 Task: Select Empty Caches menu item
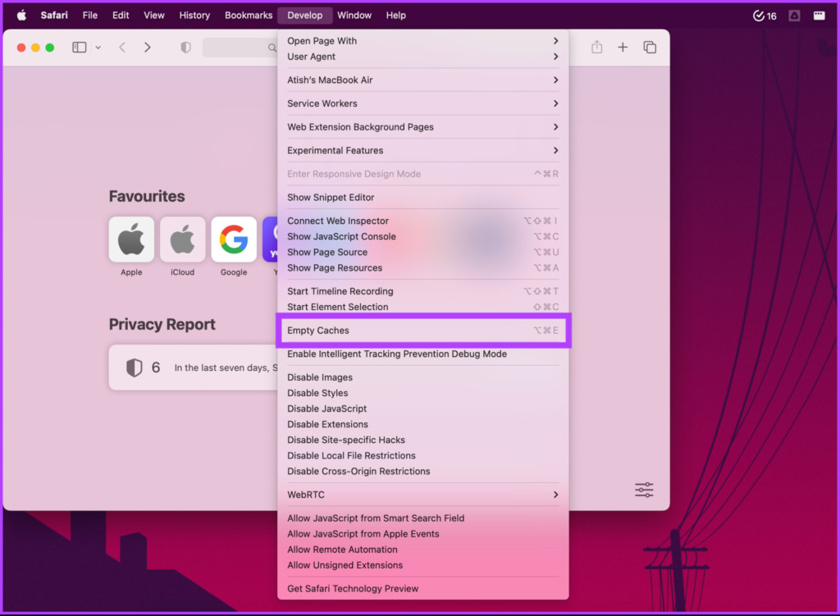pos(422,331)
